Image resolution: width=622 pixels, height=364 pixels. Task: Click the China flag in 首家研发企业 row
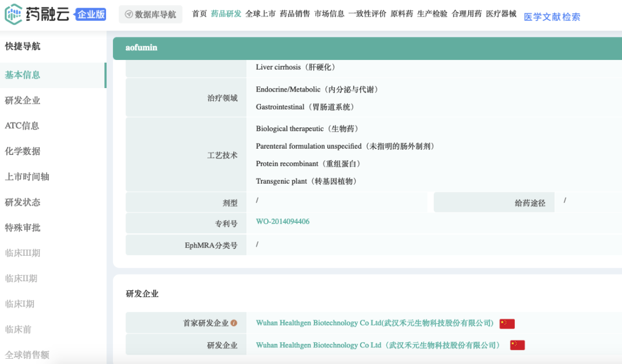click(x=507, y=324)
